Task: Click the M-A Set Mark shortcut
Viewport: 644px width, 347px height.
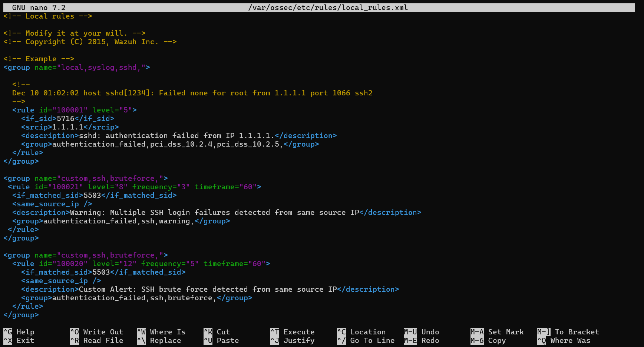Action: click(497, 332)
